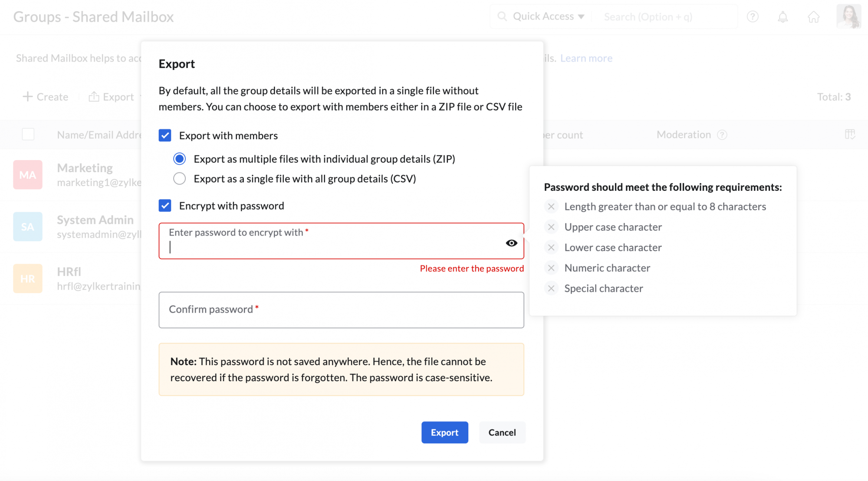868x481 pixels.
Task: Focus the Confirm password field
Action: 341,310
